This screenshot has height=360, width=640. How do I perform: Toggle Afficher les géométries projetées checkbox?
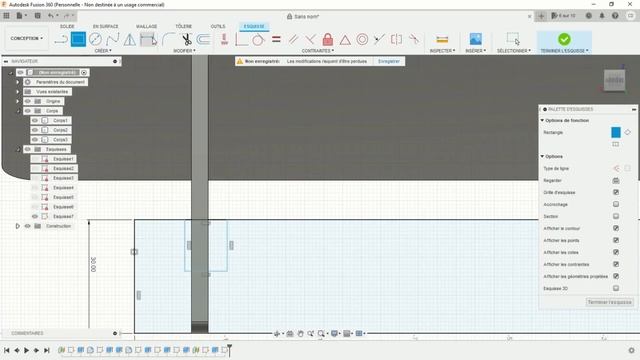coord(616,276)
